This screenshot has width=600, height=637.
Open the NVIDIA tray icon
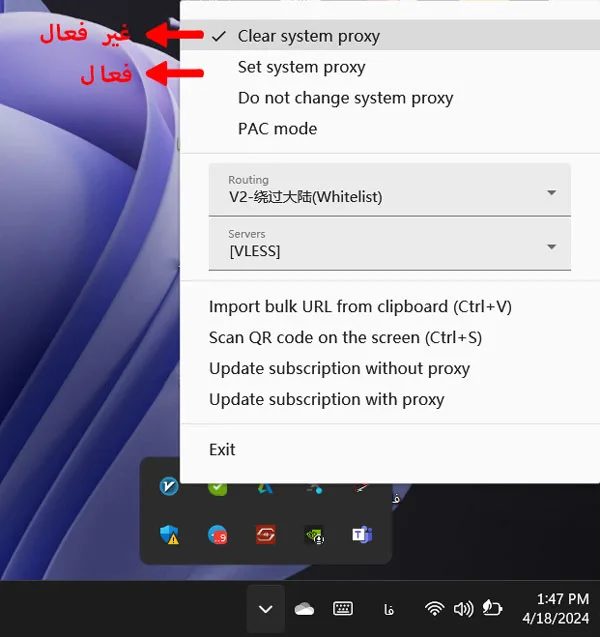pos(314,535)
